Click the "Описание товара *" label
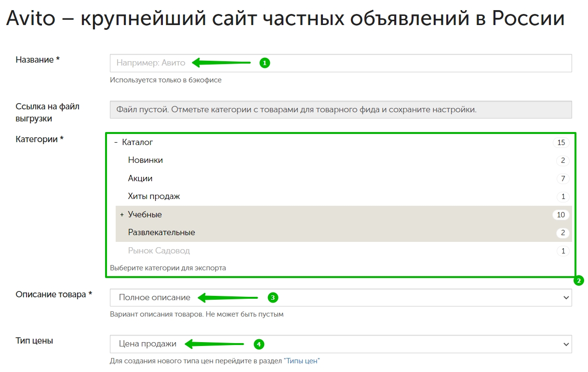The height and width of the screenshot is (372, 588). (x=54, y=294)
